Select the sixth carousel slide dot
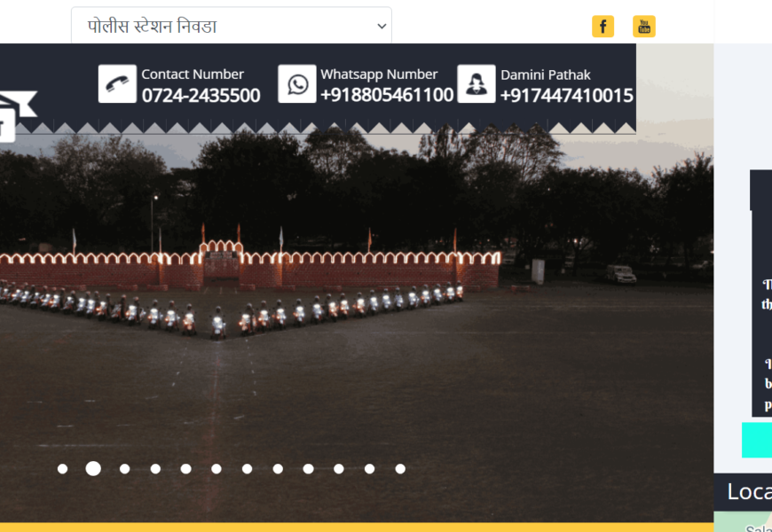Viewport: 772px width, 532px height. 217,469
